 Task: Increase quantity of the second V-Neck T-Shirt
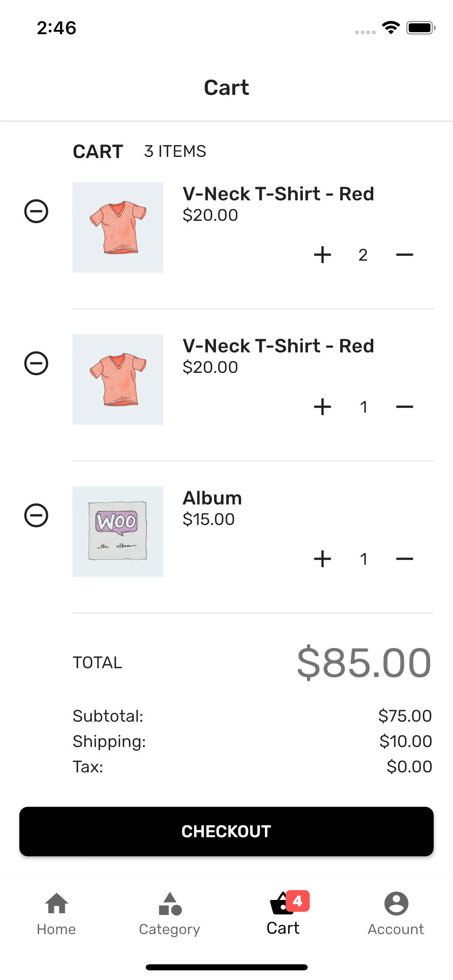pyautogui.click(x=323, y=407)
